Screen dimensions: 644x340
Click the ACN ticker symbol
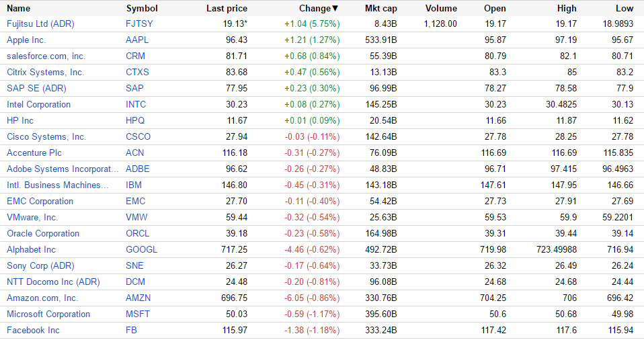[134, 153]
